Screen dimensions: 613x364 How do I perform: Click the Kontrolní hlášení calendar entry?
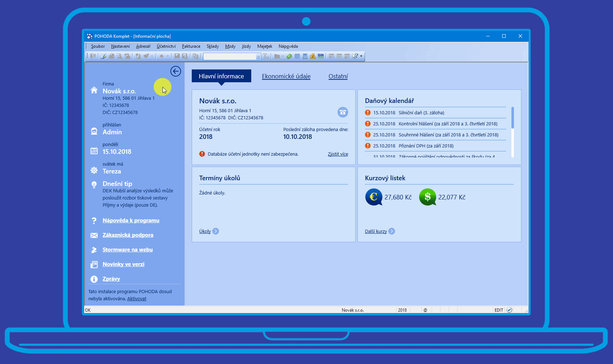[436, 124]
